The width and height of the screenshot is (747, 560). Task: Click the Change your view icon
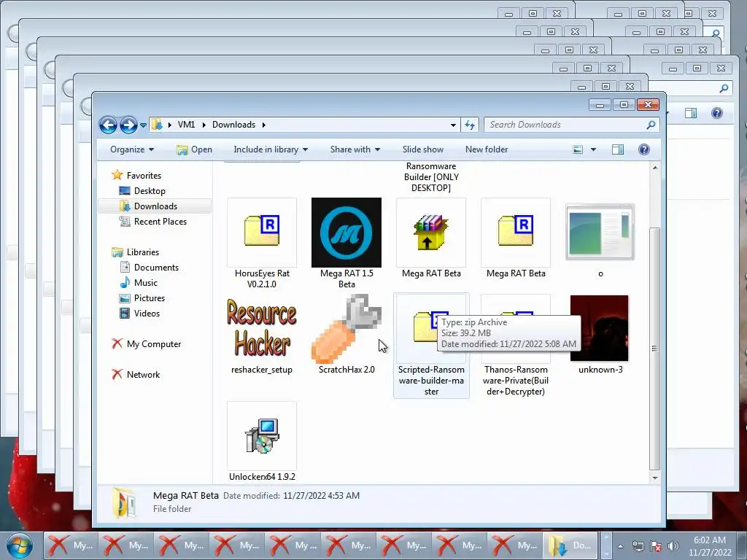click(x=578, y=149)
